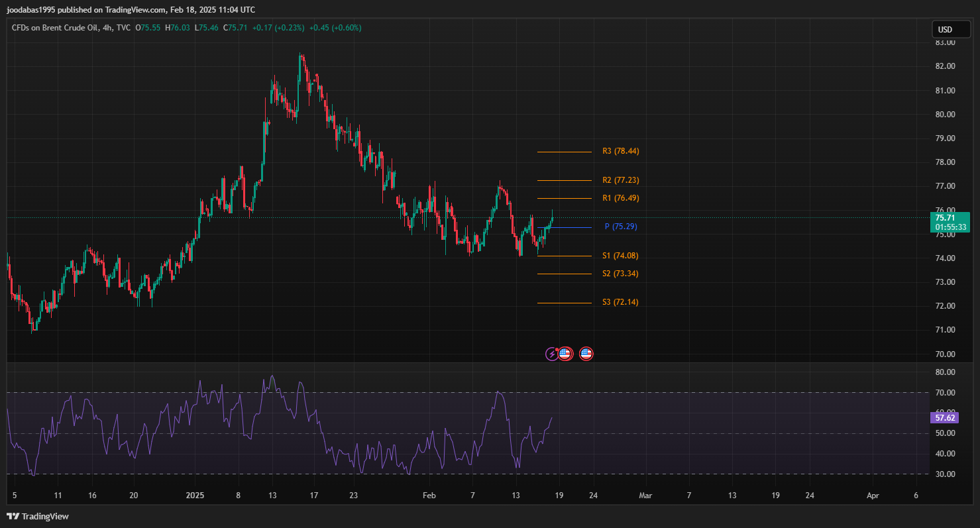Open the left US flag economic event
Screen dimensions: 980x528
click(565, 354)
